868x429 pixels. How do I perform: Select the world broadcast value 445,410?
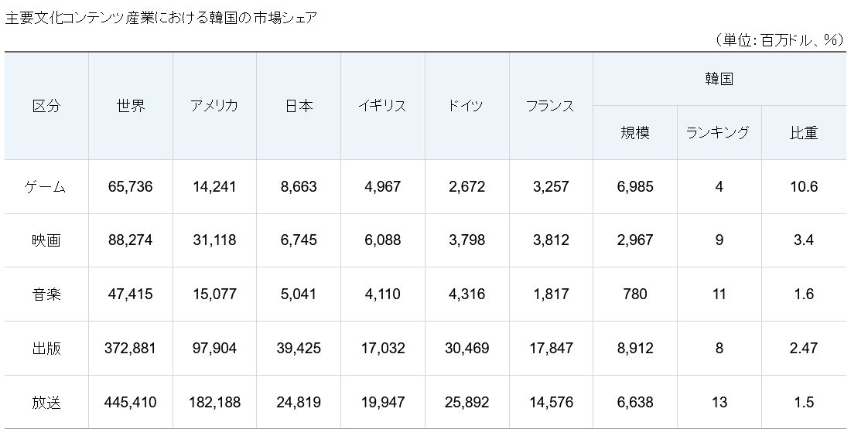click(130, 402)
